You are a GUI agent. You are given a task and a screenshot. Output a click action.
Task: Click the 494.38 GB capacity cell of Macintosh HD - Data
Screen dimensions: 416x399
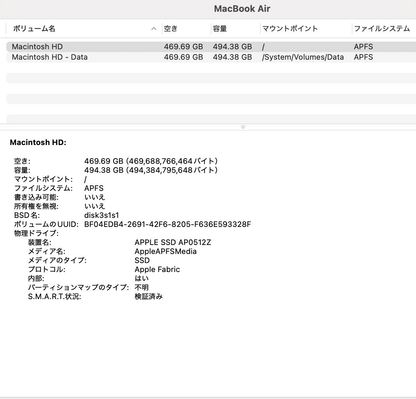[232, 57]
